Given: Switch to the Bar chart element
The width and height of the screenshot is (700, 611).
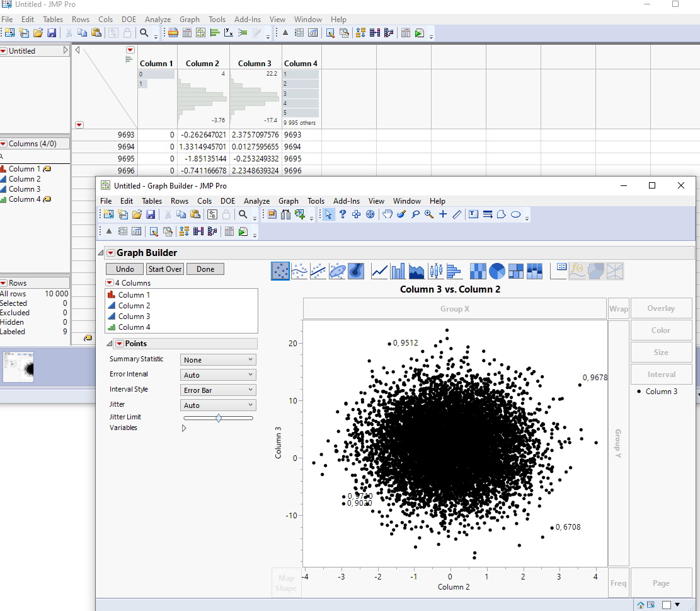Looking at the screenshot, I should click(398, 271).
